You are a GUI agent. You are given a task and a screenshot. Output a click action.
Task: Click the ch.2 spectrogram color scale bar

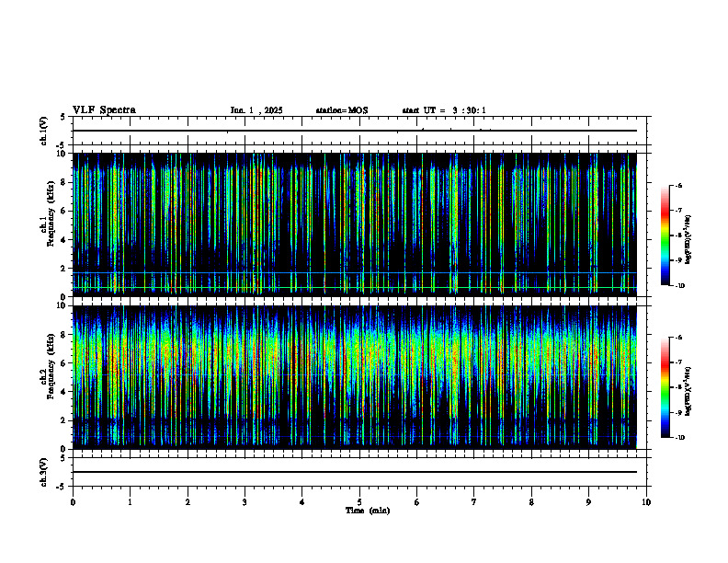click(x=665, y=387)
